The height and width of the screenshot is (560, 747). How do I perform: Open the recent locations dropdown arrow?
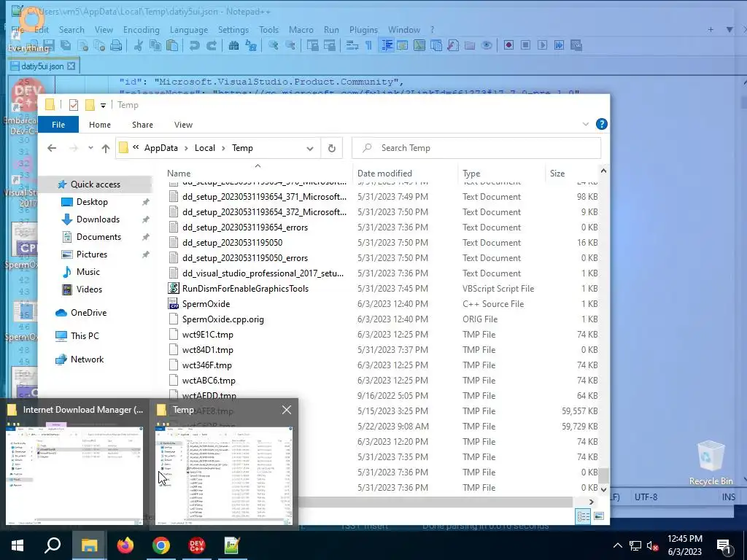point(90,148)
